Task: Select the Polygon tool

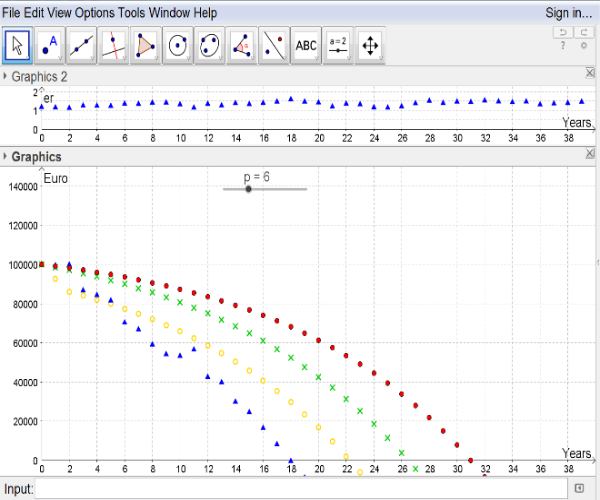Action: pos(145,46)
